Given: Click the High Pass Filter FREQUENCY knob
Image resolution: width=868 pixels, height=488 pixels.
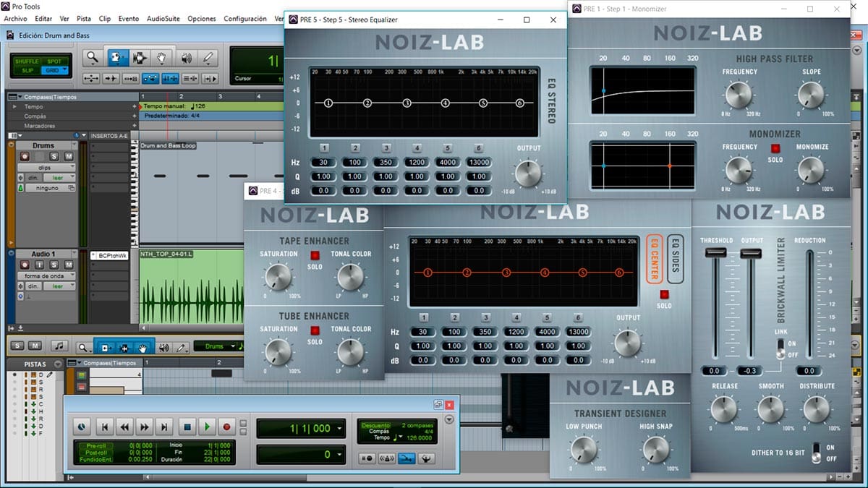Looking at the screenshot, I should [739, 95].
